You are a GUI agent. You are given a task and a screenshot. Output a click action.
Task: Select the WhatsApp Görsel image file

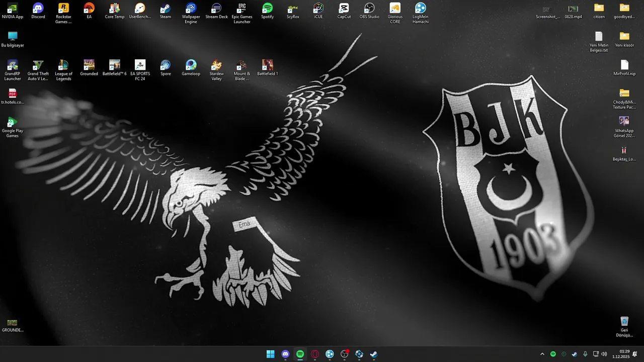pos(624,127)
